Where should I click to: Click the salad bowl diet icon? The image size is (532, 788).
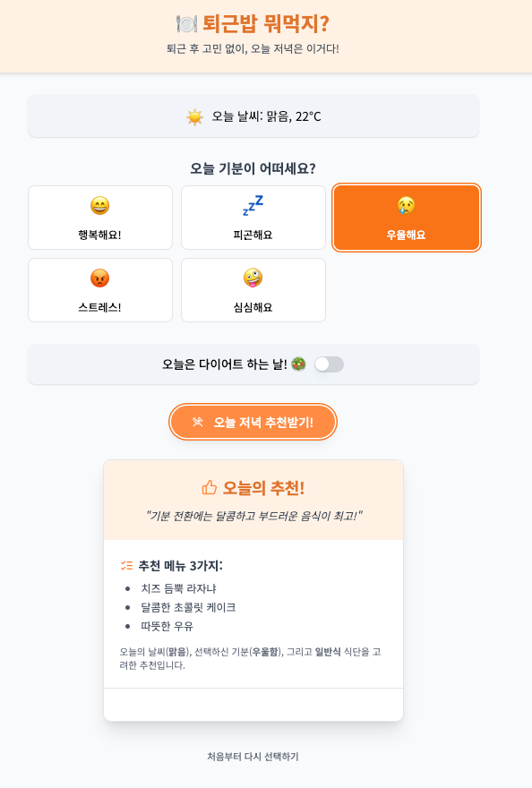point(298,364)
